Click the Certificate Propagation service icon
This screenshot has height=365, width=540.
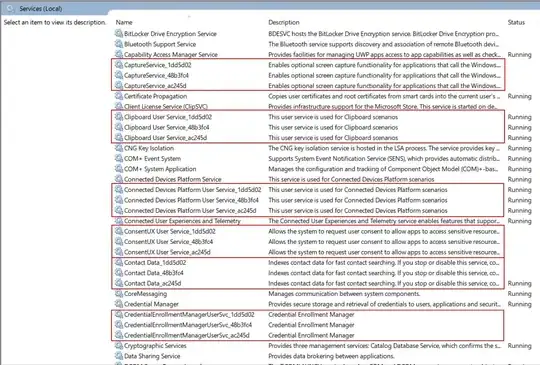119,96
